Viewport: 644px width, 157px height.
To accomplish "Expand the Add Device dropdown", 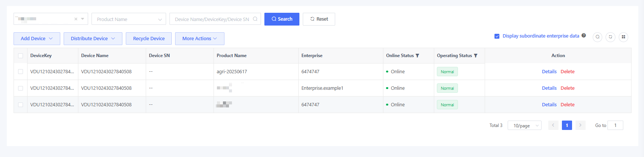I will point(37,39).
